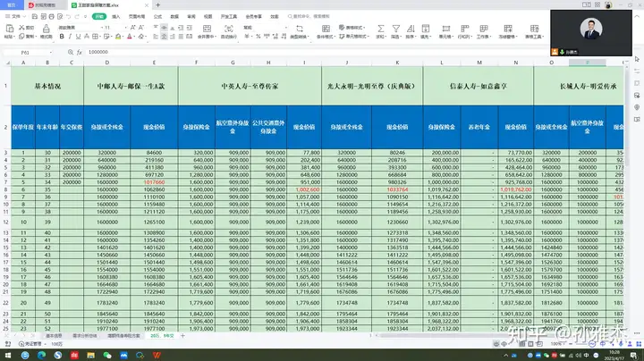Click the Sum sigma icon
This screenshot has width=644, height=361.
pyautogui.click(x=381, y=29)
